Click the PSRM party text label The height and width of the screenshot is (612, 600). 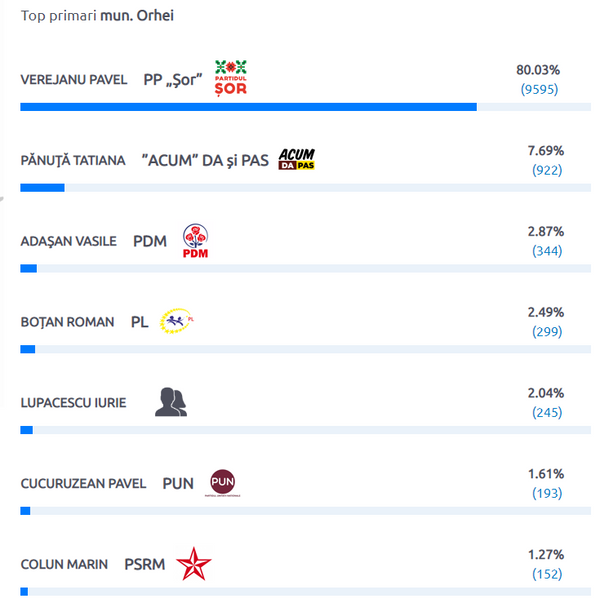144,564
